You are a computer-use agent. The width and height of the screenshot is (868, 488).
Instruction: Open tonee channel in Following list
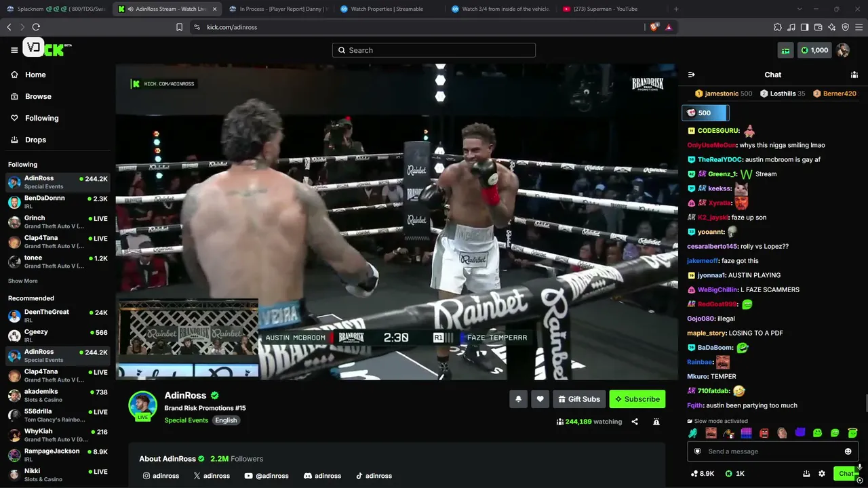pos(58,262)
